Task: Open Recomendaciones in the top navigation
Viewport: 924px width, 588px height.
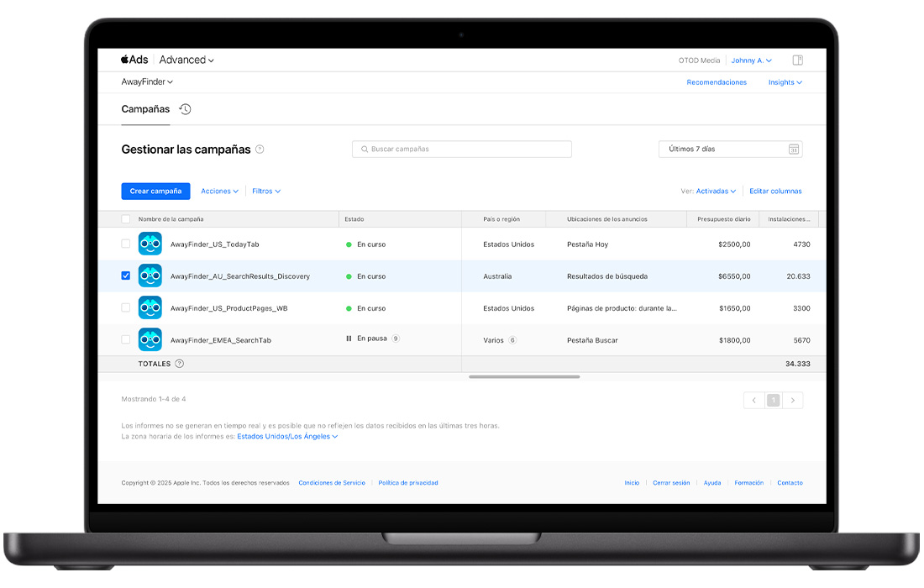Action: pyautogui.click(x=717, y=82)
